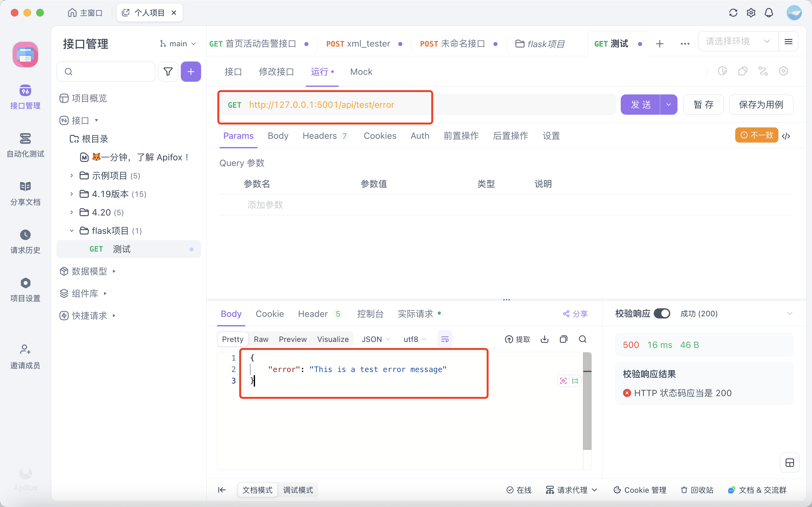This screenshot has width=812, height=507.
Task: Search within the response body
Action: (x=583, y=339)
